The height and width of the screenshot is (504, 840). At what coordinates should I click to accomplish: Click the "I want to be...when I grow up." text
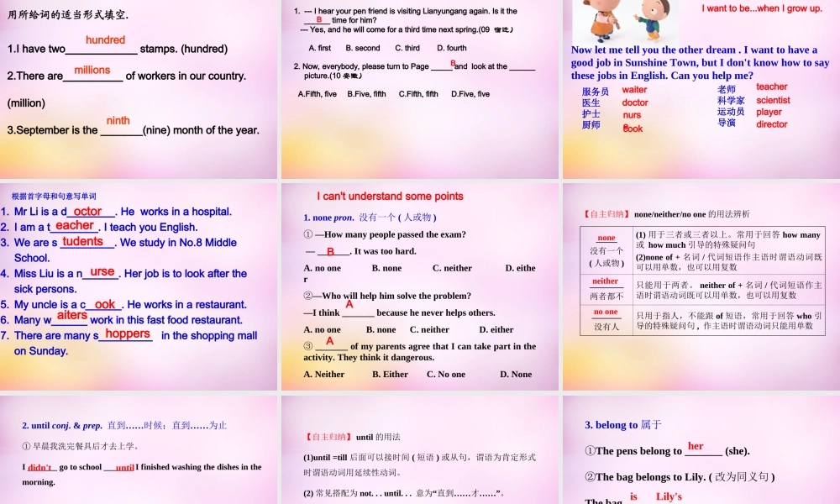[x=762, y=9]
